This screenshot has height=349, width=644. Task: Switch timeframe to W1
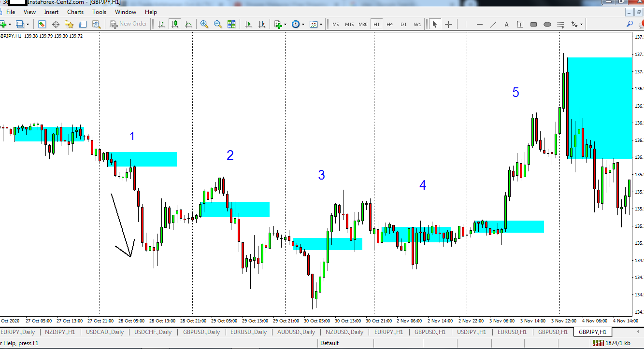click(x=417, y=25)
